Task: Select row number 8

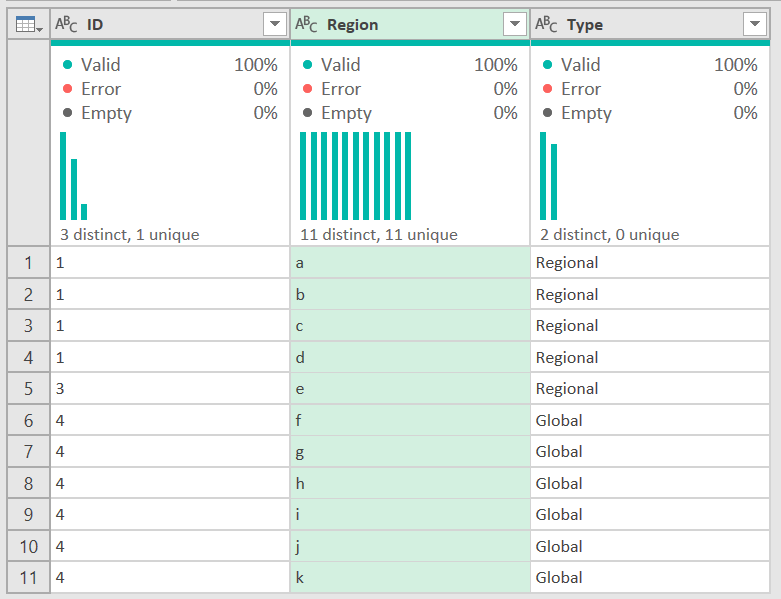Action: coord(28,483)
